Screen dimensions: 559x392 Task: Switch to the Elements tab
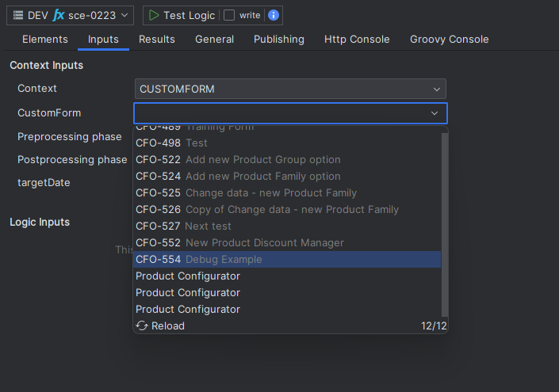click(45, 39)
